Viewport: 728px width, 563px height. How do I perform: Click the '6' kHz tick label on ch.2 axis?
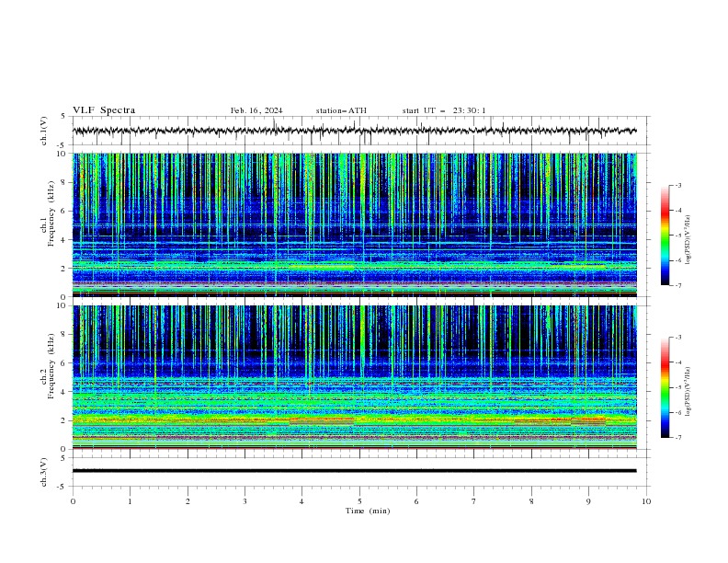click(64, 363)
